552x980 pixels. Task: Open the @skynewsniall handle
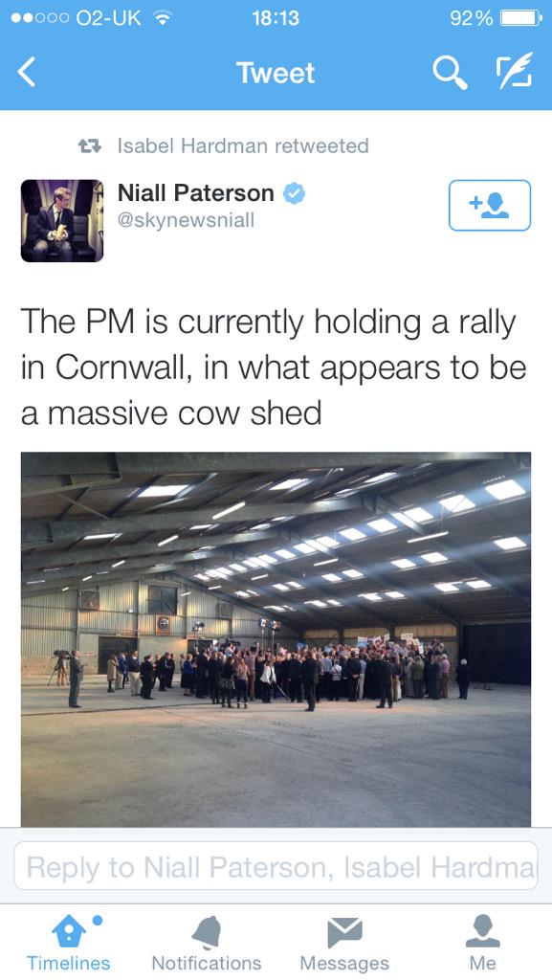pos(187,221)
